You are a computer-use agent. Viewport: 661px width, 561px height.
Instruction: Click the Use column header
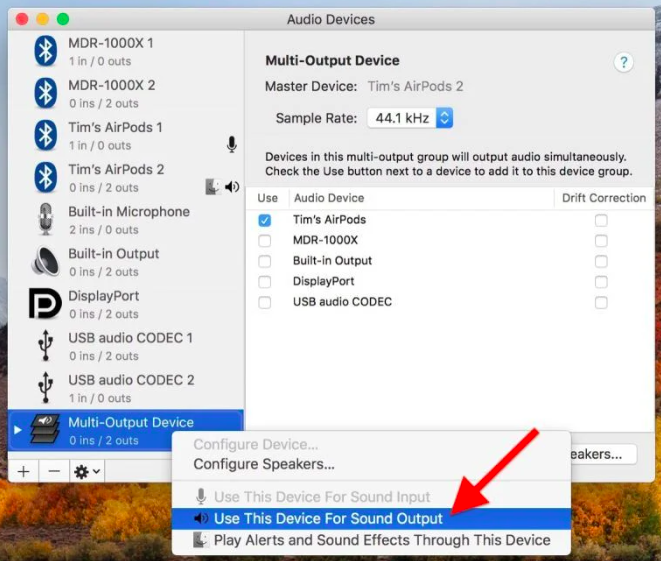pyautogui.click(x=267, y=198)
